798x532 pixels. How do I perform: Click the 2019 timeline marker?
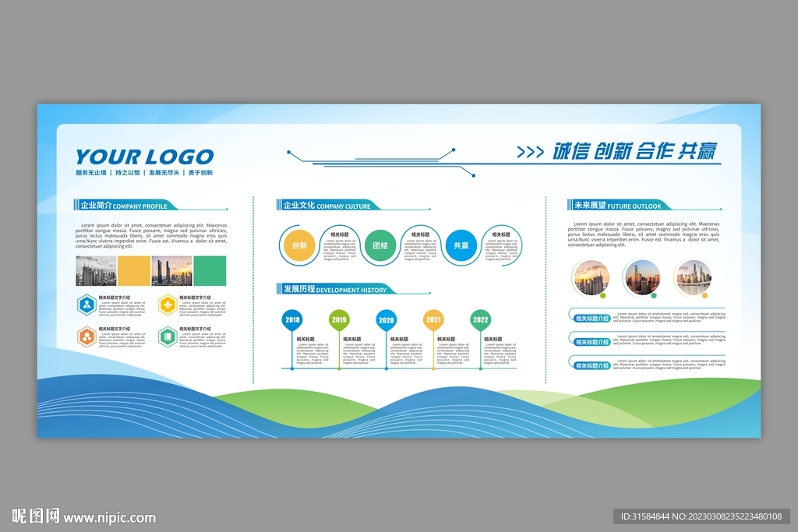pyautogui.click(x=339, y=320)
